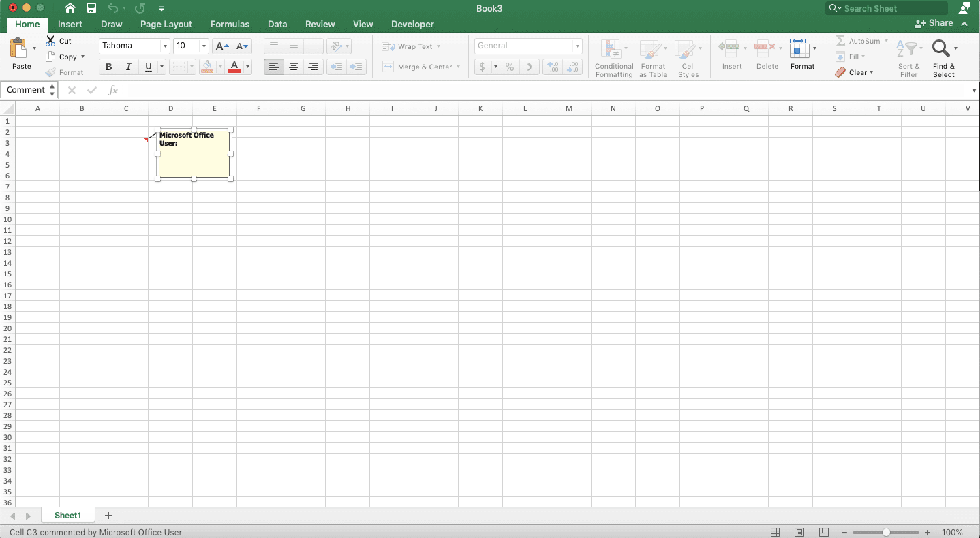Image resolution: width=980 pixels, height=538 pixels.
Task: Click the Home icon in title bar
Action: [x=70, y=8]
